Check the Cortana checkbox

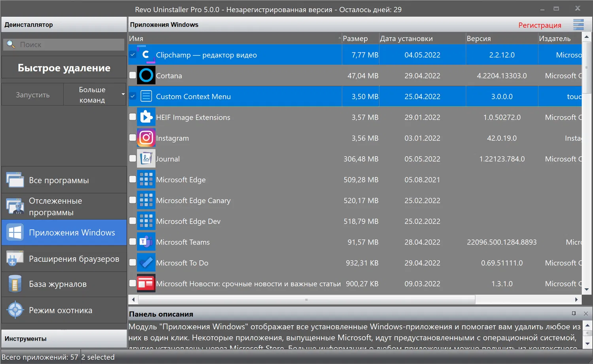click(x=133, y=75)
